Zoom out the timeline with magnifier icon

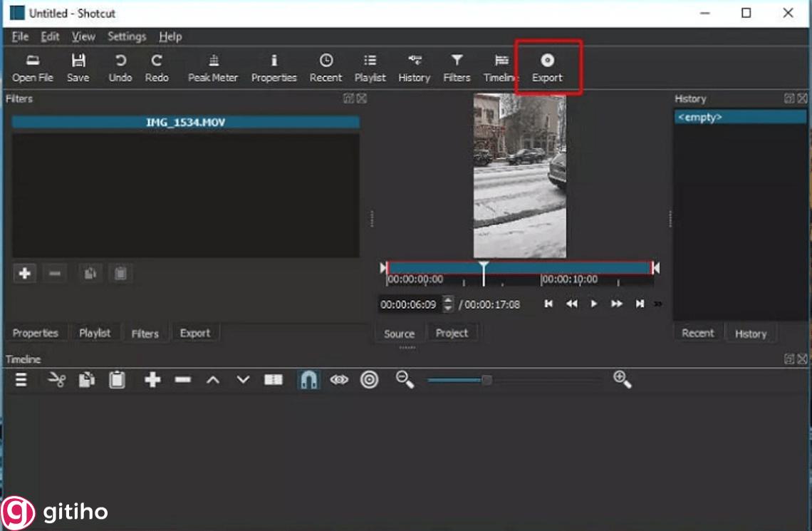click(404, 379)
